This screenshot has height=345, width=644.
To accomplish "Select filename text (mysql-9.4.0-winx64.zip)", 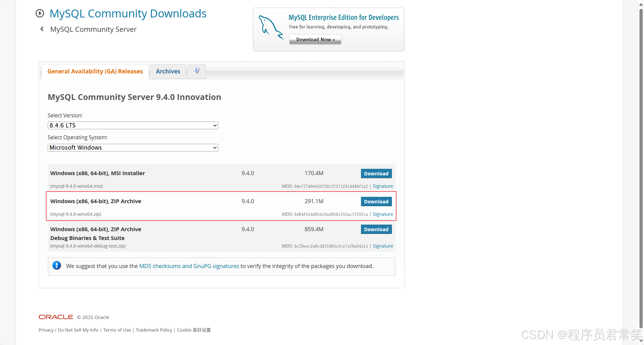I will (76, 214).
